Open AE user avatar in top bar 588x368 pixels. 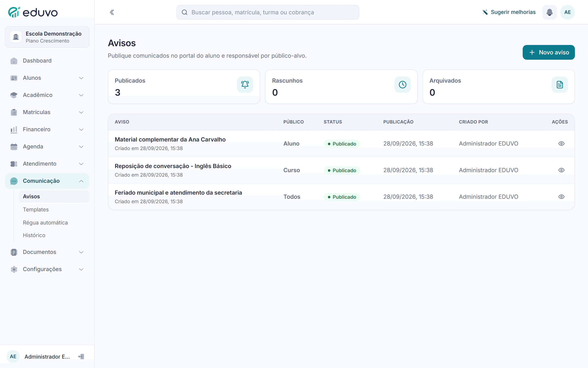coord(567,12)
